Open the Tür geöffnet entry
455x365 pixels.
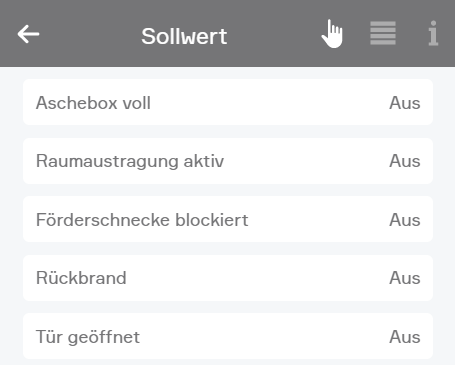(x=88, y=337)
